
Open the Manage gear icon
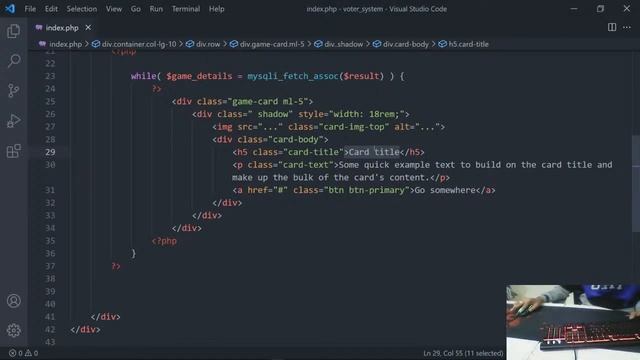(13, 330)
